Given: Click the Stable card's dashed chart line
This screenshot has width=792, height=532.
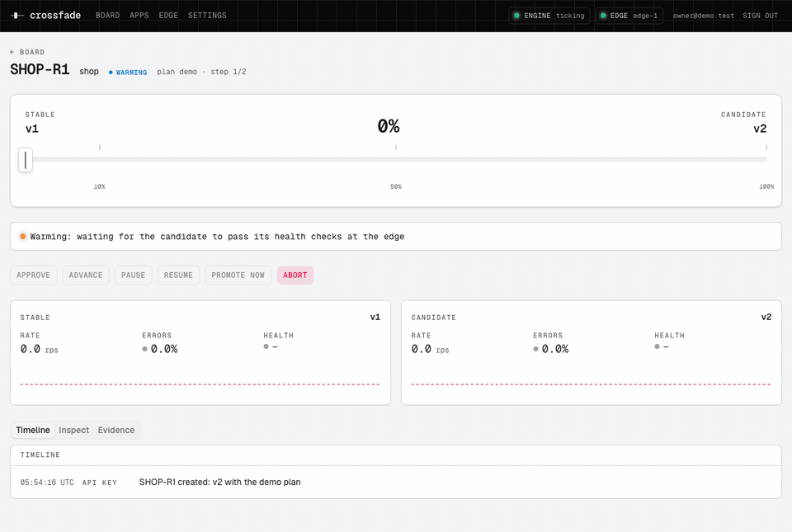Looking at the screenshot, I should click(200, 384).
